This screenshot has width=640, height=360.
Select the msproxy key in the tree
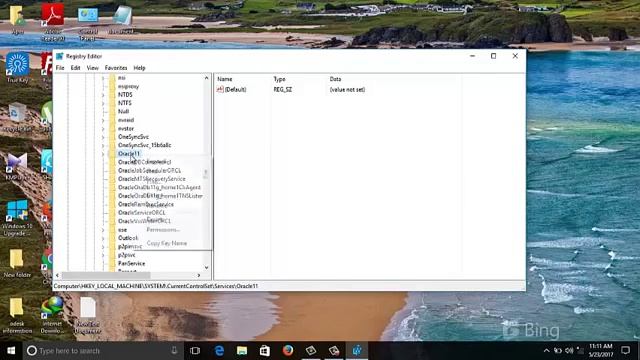pos(128,87)
